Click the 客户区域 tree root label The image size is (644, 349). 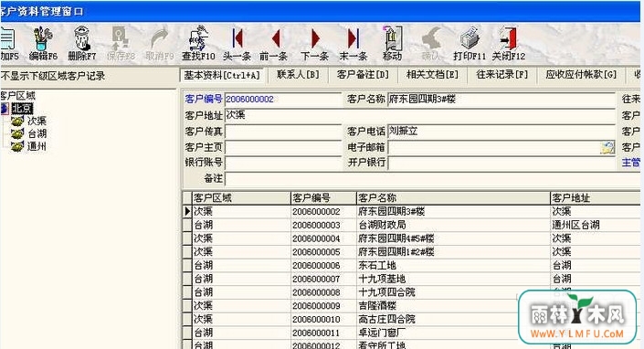[x=17, y=96]
